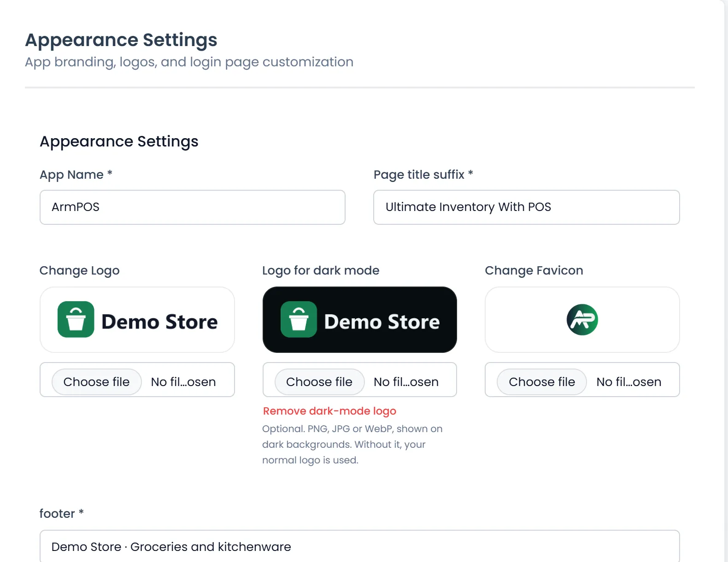The image size is (728, 562).
Task: Click the 'App Name *' label
Action: coord(76,175)
